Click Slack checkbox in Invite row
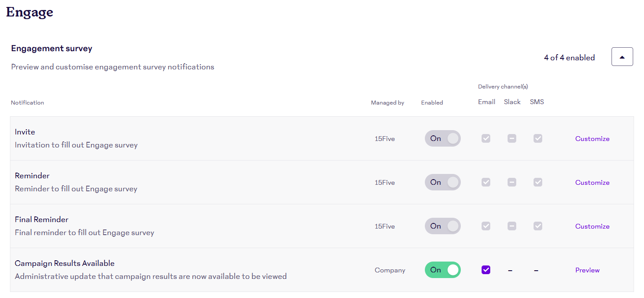The height and width of the screenshot is (298, 644). [512, 138]
